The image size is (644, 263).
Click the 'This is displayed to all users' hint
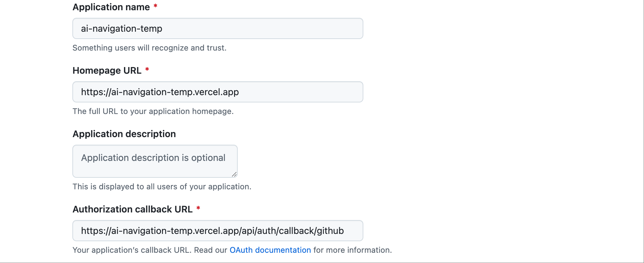[x=162, y=186]
